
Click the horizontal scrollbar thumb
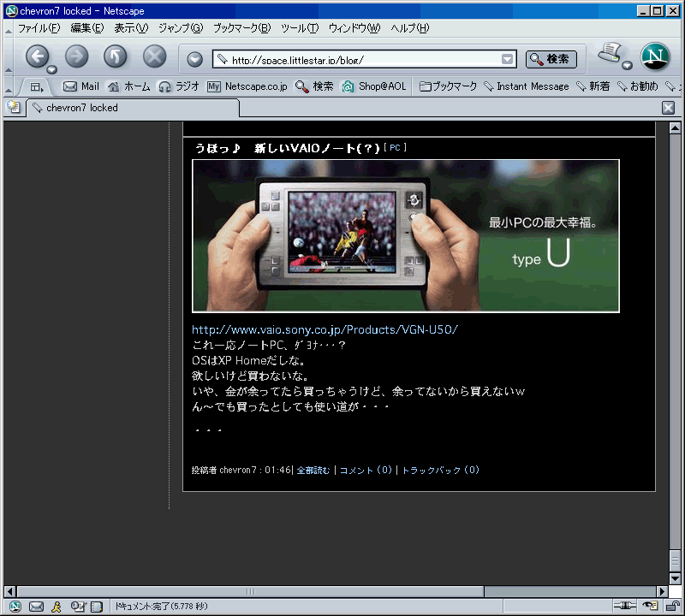(250, 591)
